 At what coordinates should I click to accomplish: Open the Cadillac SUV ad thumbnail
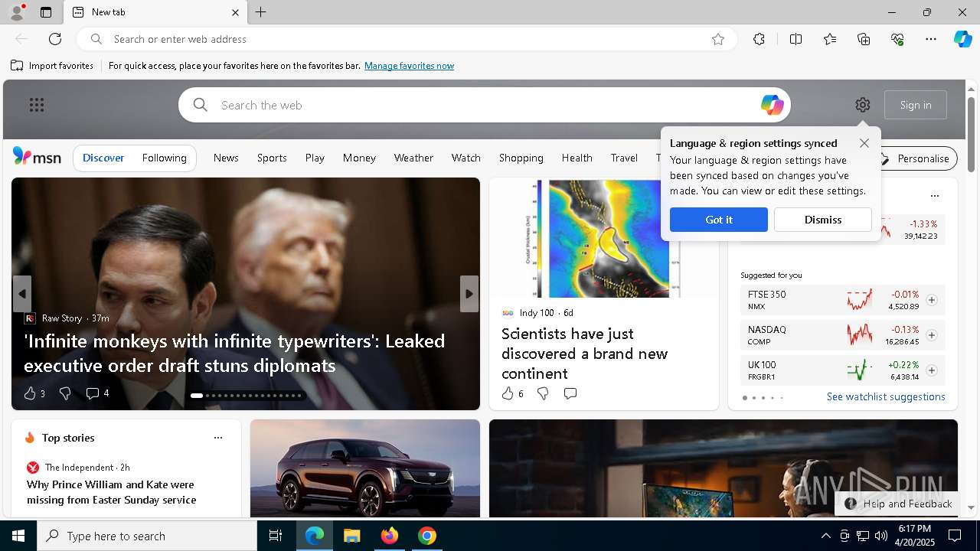(x=365, y=468)
